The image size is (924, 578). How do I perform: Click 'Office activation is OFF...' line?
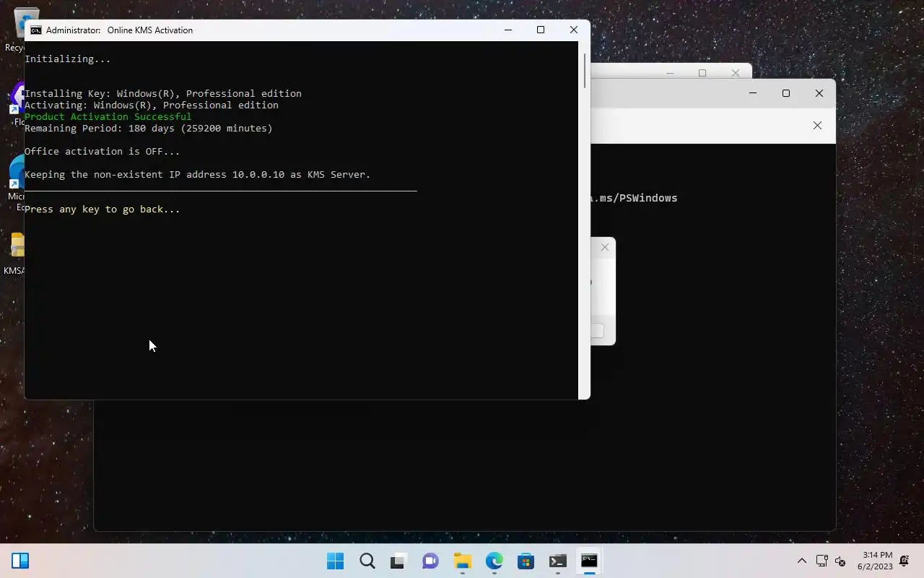pyautogui.click(x=103, y=151)
